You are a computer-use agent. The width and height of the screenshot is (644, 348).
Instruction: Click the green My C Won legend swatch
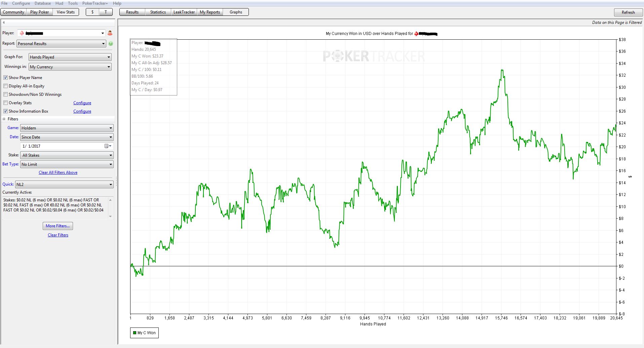[135, 333]
